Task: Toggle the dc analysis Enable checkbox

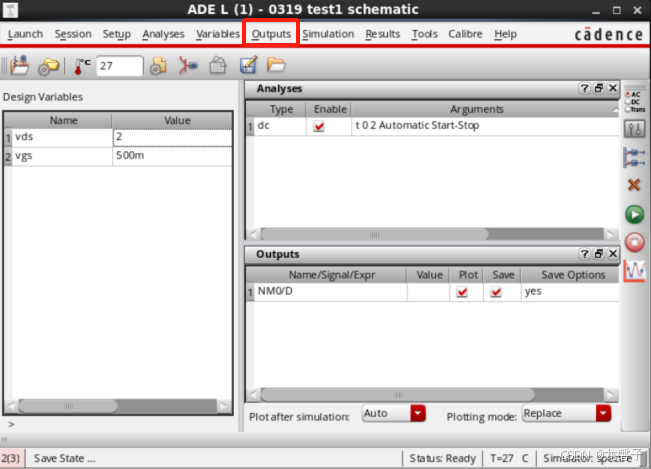Action: (x=319, y=126)
